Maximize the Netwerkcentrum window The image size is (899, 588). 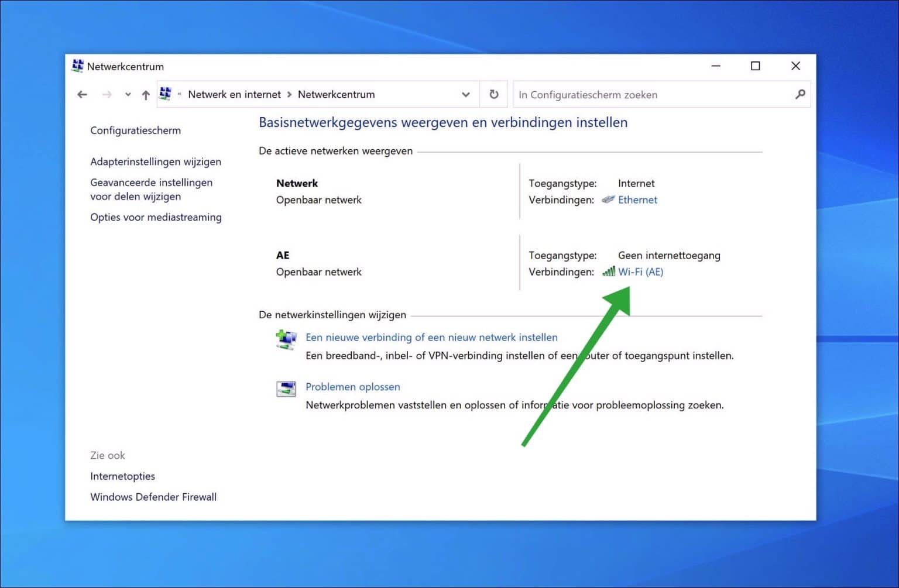(x=756, y=66)
